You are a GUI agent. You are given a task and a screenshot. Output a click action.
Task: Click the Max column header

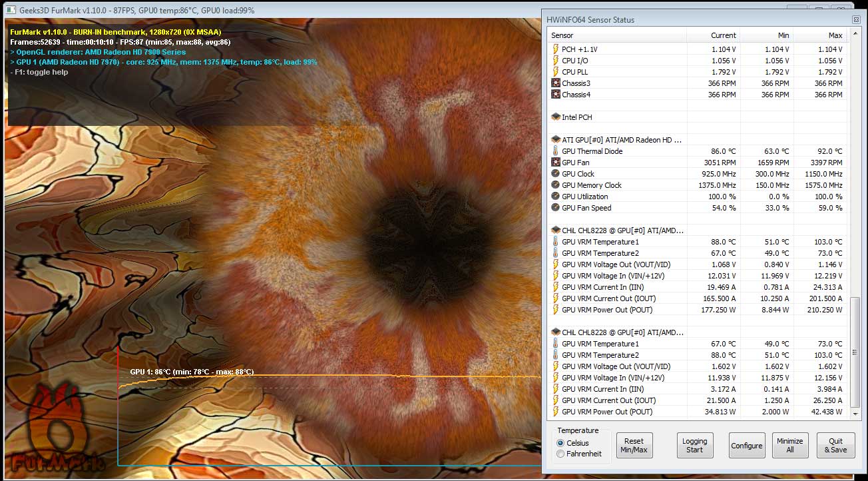click(x=819, y=35)
